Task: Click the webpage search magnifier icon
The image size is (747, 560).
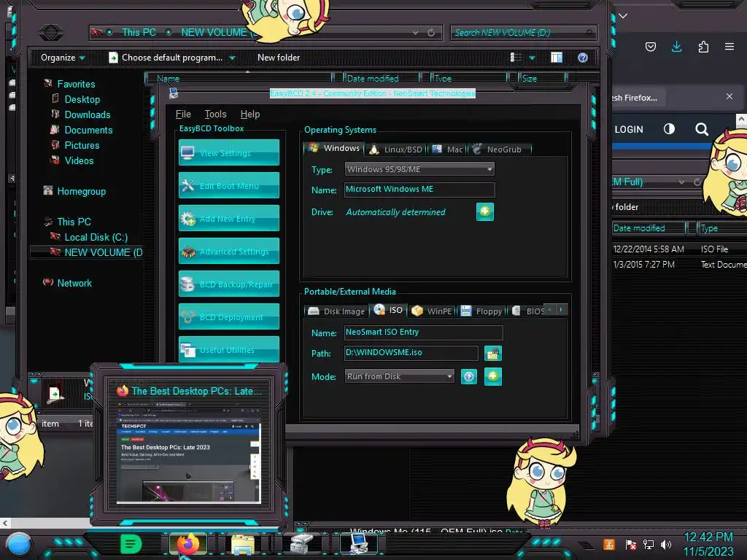Action: pyautogui.click(x=701, y=129)
